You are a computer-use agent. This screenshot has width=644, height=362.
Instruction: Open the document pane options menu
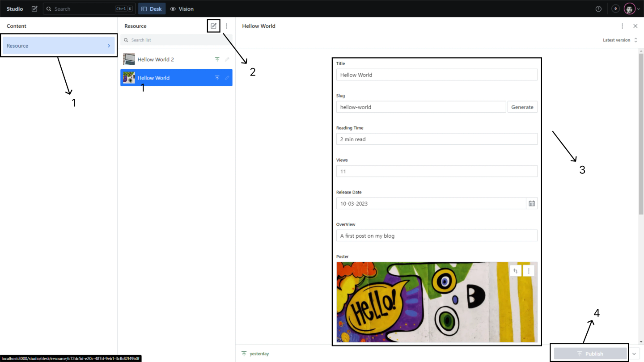(622, 26)
